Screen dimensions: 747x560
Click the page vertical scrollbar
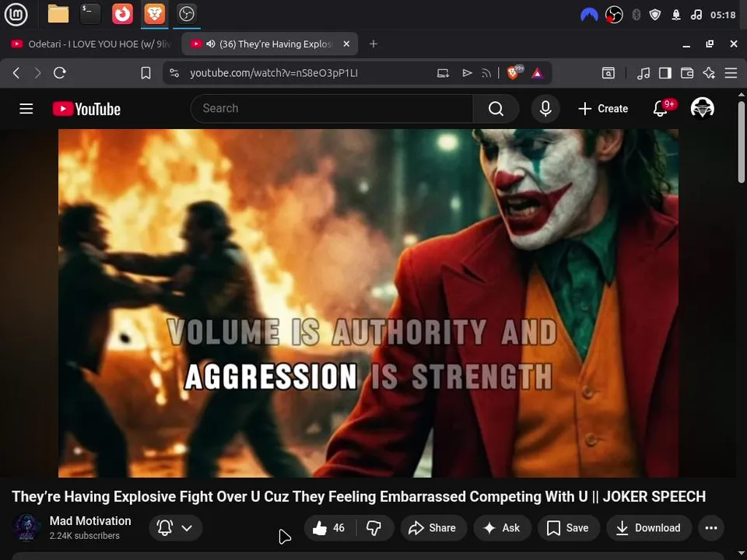point(742,142)
